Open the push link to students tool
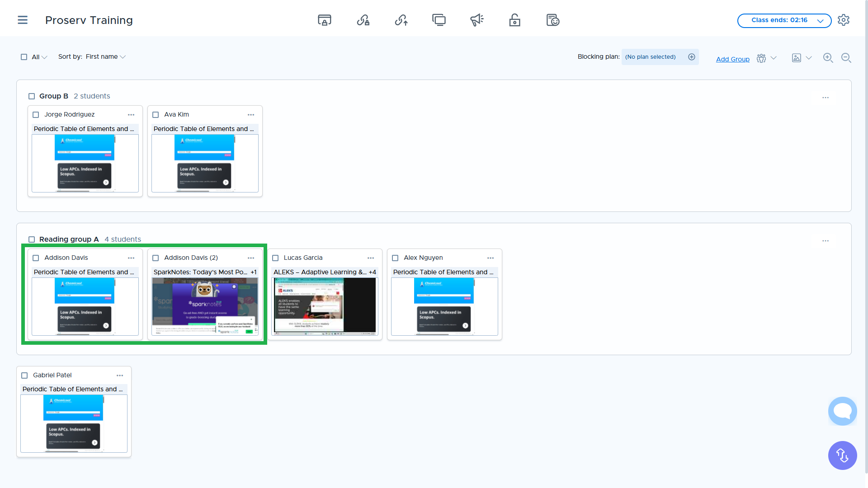This screenshot has height=488, width=868. pyautogui.click(x=401, y=20)
